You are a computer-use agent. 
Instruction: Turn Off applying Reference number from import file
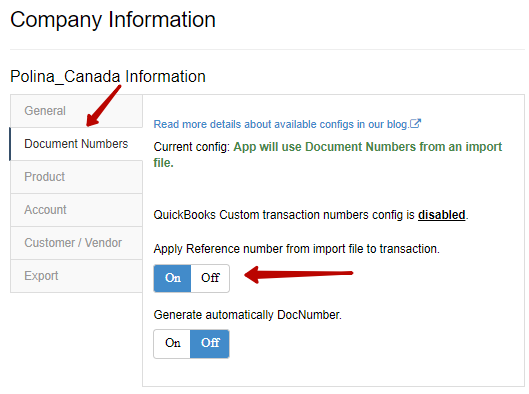coord(210,278)
